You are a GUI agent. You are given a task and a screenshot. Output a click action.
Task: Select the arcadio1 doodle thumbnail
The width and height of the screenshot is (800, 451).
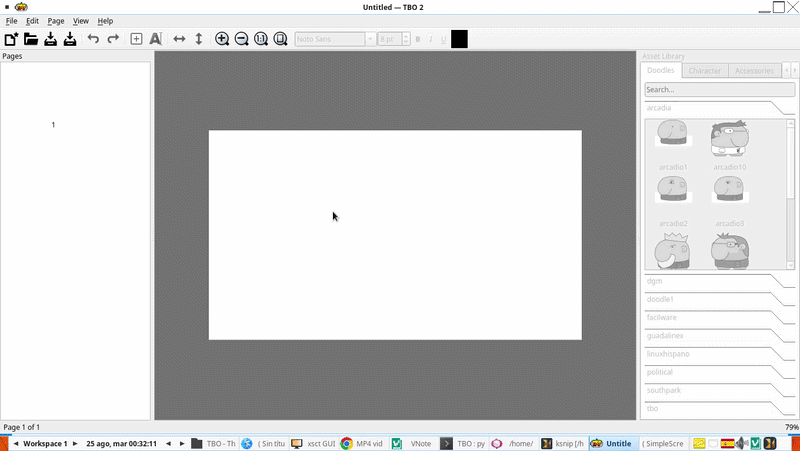(x=673, y=133)
